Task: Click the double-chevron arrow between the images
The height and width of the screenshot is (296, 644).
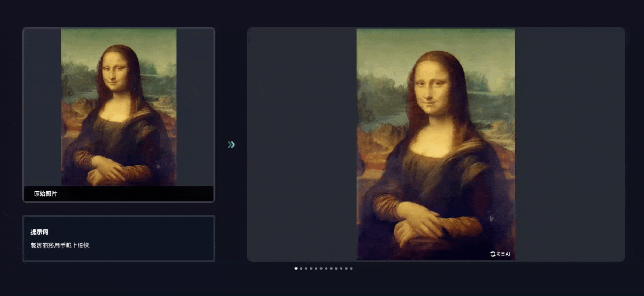Action: pos(231,144)
